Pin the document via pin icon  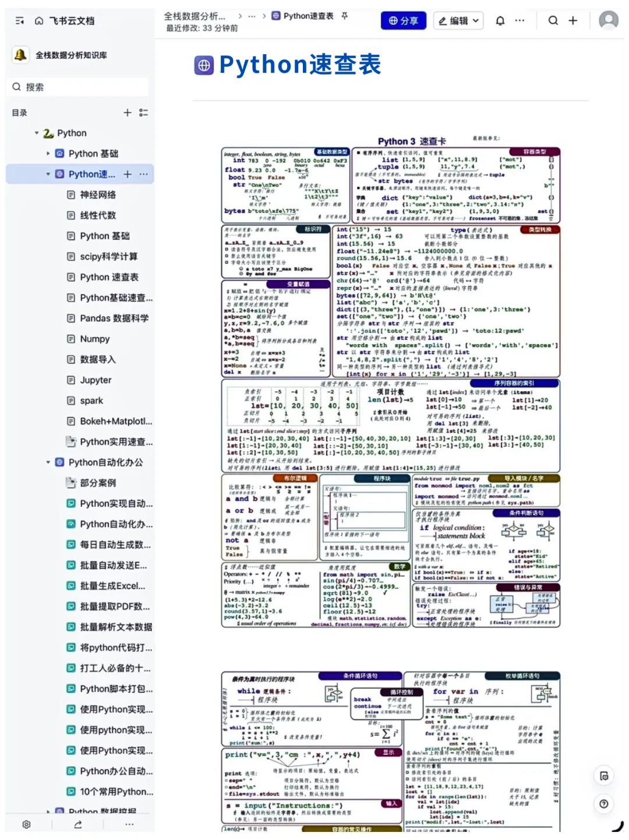tap(345, 16)
